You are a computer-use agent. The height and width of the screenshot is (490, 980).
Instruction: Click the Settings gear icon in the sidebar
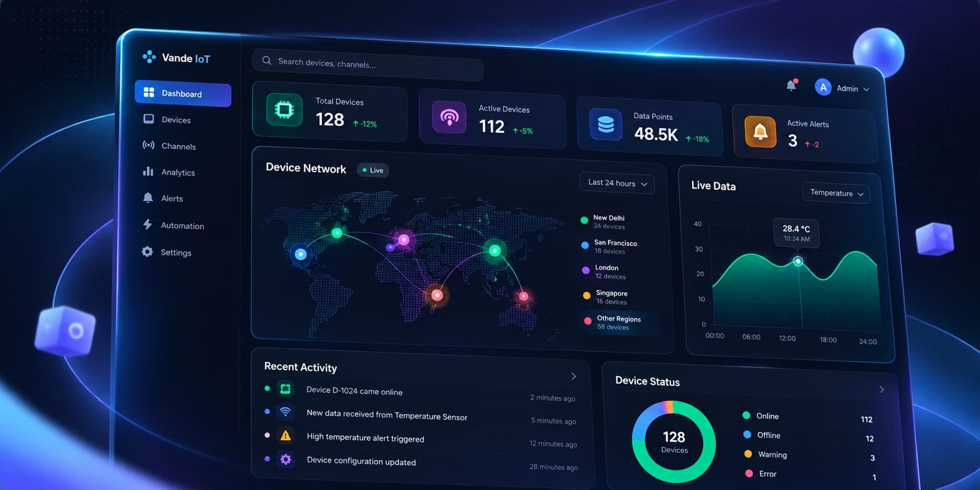click(147, 251)
